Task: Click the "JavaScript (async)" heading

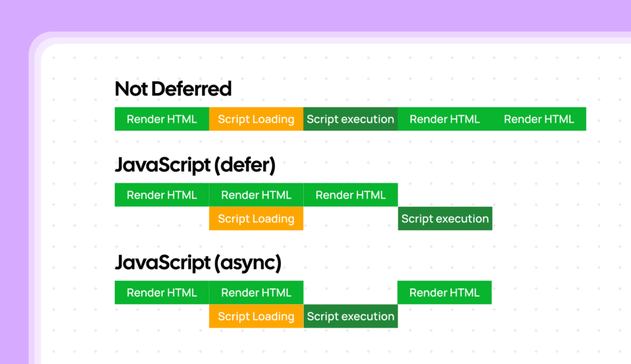Action: 197,262
